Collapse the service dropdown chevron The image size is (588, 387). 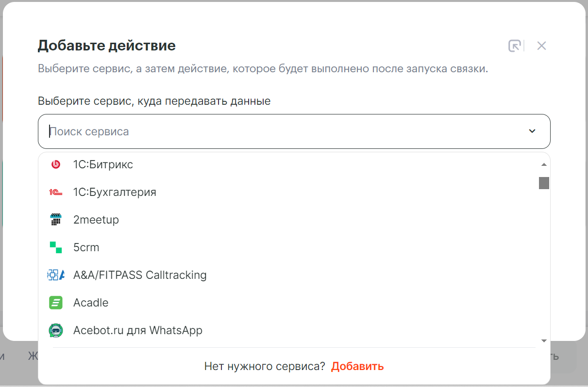tap(532, 131)
